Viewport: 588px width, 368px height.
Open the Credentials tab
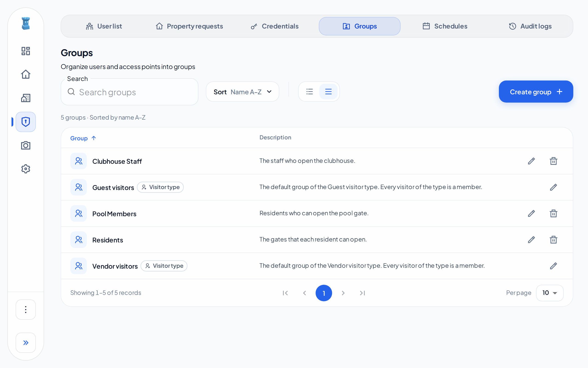[274, 26]
